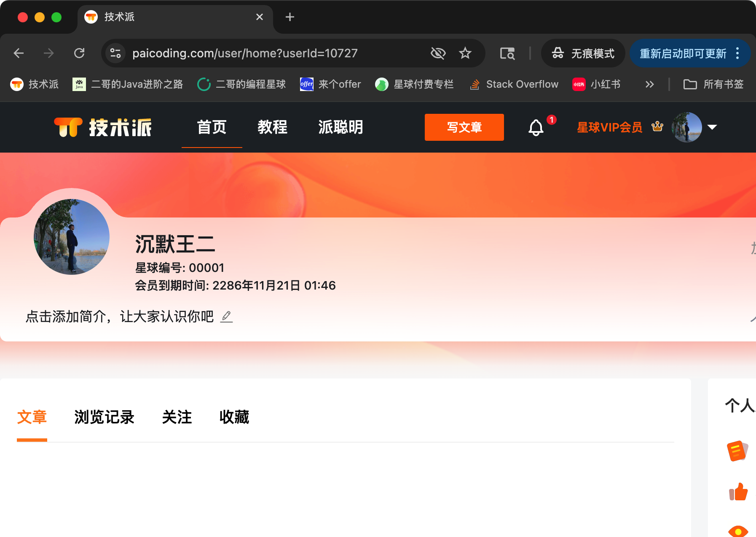The image size is (756, 537).
Task: Click the orange article document icon
Action: (x=737, y=451)
